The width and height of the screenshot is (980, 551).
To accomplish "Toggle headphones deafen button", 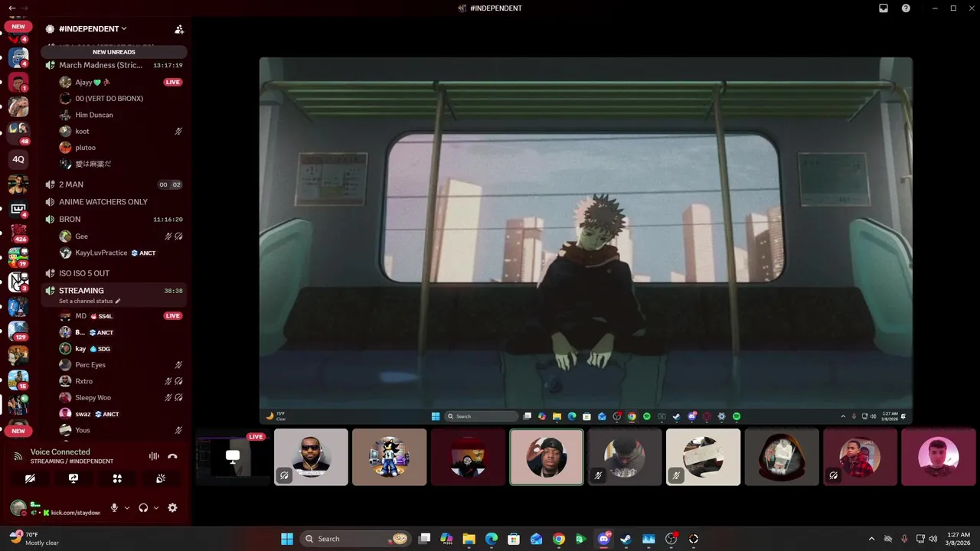I will [143, 507].
